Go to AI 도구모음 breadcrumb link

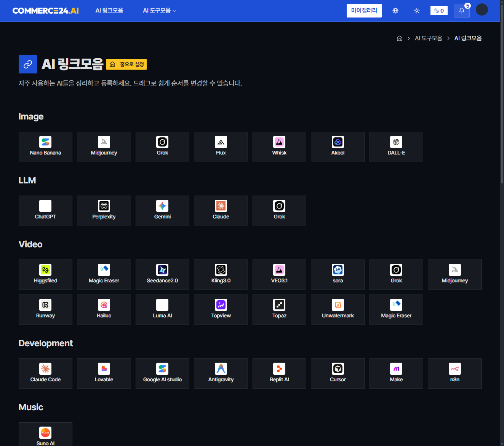429,38
